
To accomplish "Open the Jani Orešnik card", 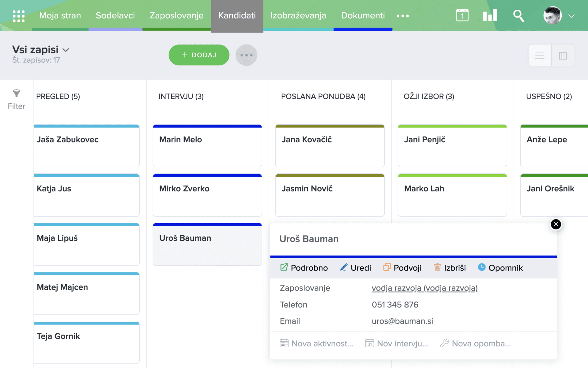I will pyautogui.click(x=554, y=195).
